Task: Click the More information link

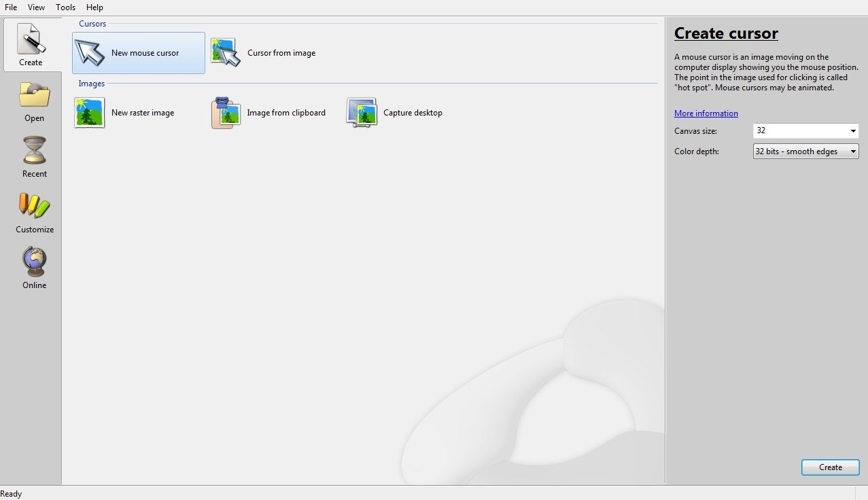Action: point(706,113)
